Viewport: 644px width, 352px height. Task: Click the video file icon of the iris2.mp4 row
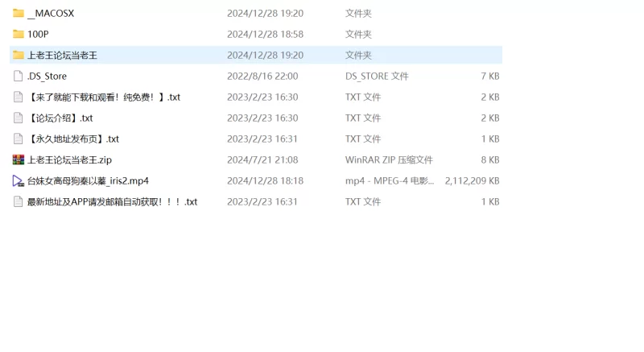[x=18, y=180]
